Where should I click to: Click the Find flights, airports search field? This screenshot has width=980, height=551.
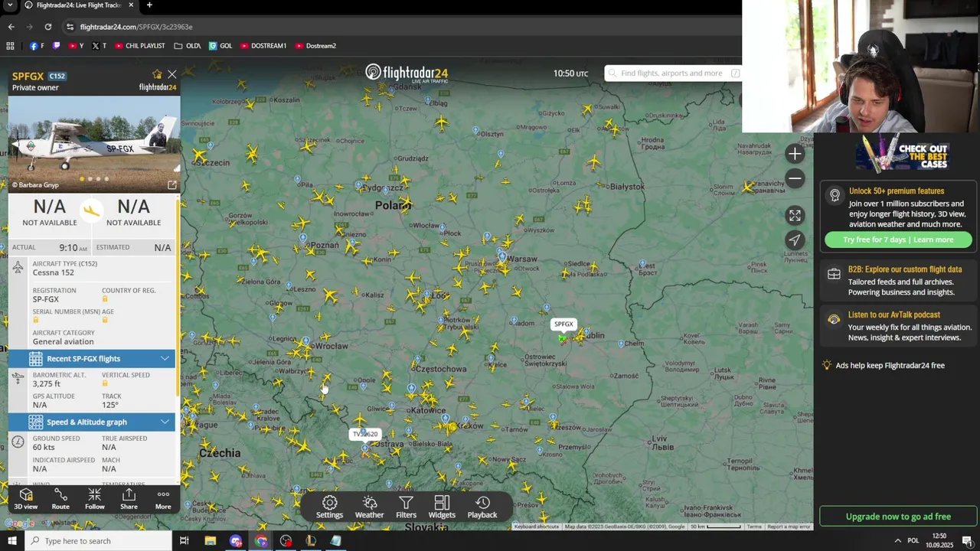673,73
